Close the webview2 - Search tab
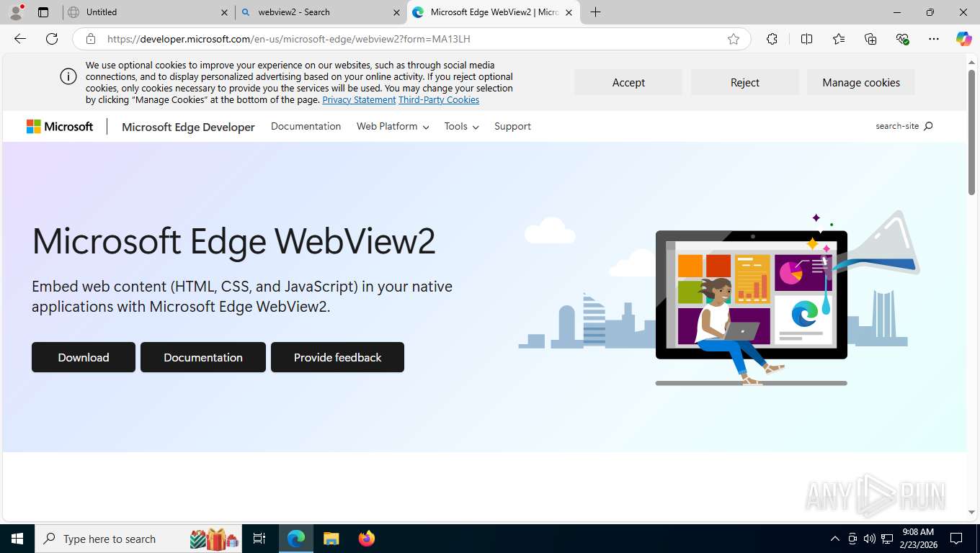Image resolution: width=980 pixels, height=553 pixels. (396, 12)
